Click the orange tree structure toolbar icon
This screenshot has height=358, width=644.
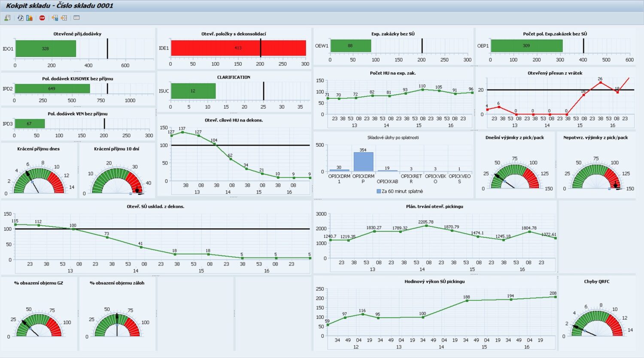point(64,18)
